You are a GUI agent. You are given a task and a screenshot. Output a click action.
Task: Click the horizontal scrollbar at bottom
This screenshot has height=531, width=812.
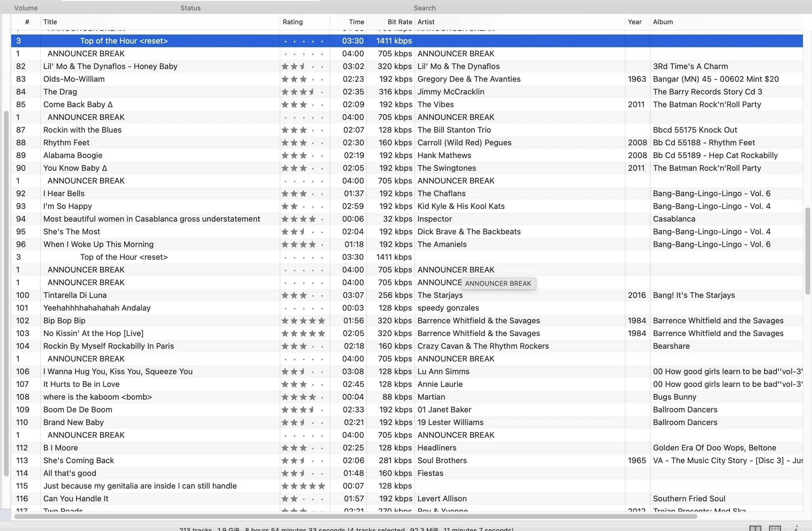(x=356, y=516)
